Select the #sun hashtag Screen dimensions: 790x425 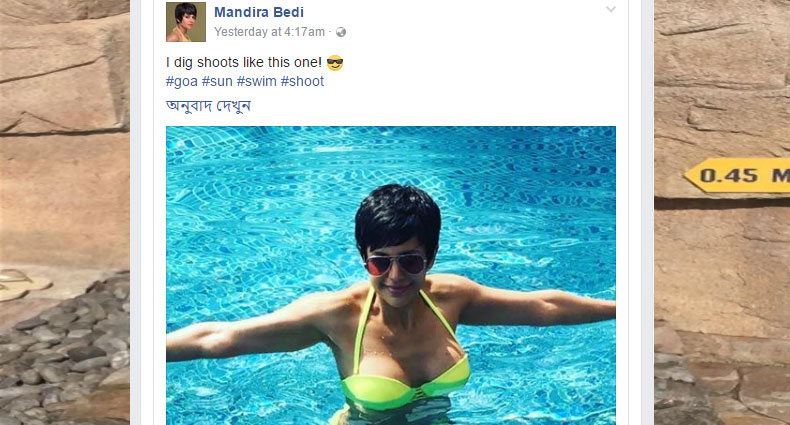tap(217, 82)
